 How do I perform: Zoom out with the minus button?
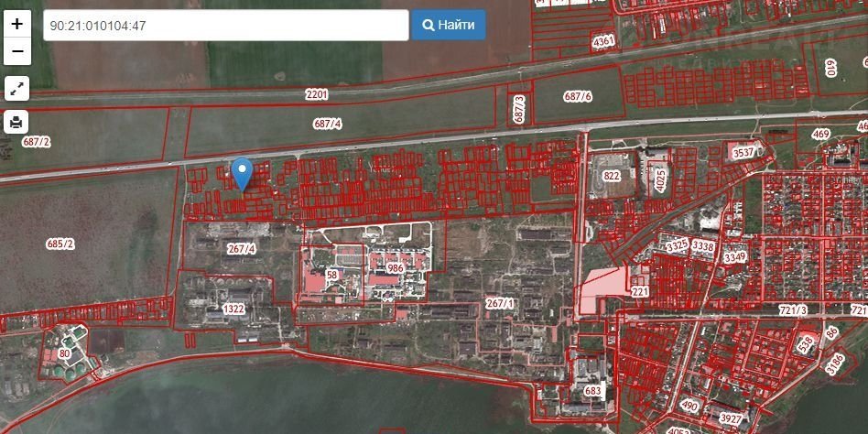[x=17, y=51]
